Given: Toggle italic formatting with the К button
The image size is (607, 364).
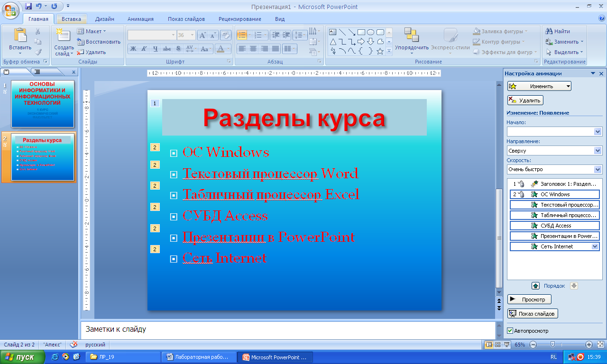Looking at the screenshot, I should click(x=144, y=49).
